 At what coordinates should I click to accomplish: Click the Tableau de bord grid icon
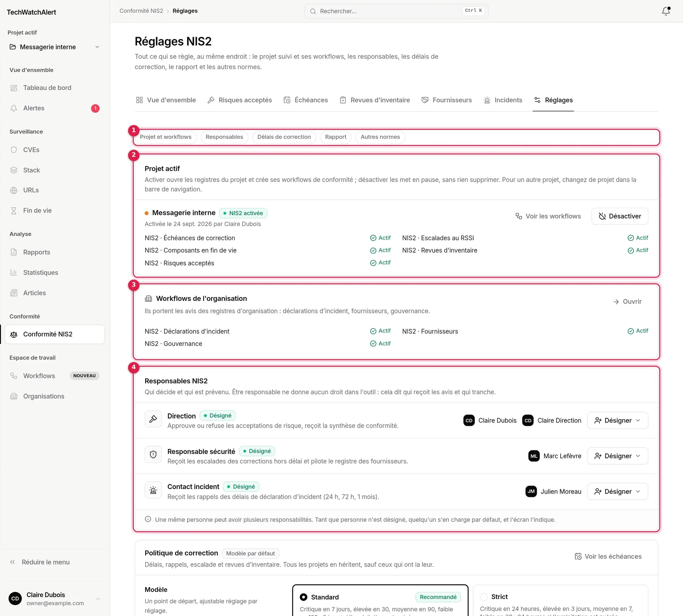[x=14, y=88]
